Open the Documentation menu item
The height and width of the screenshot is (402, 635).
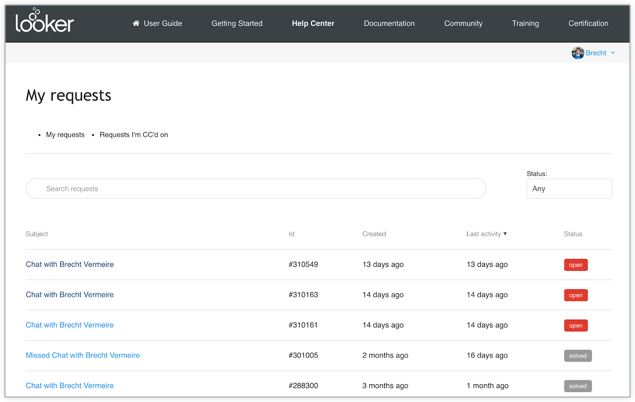pyautogui.click(x=389, y=23)
